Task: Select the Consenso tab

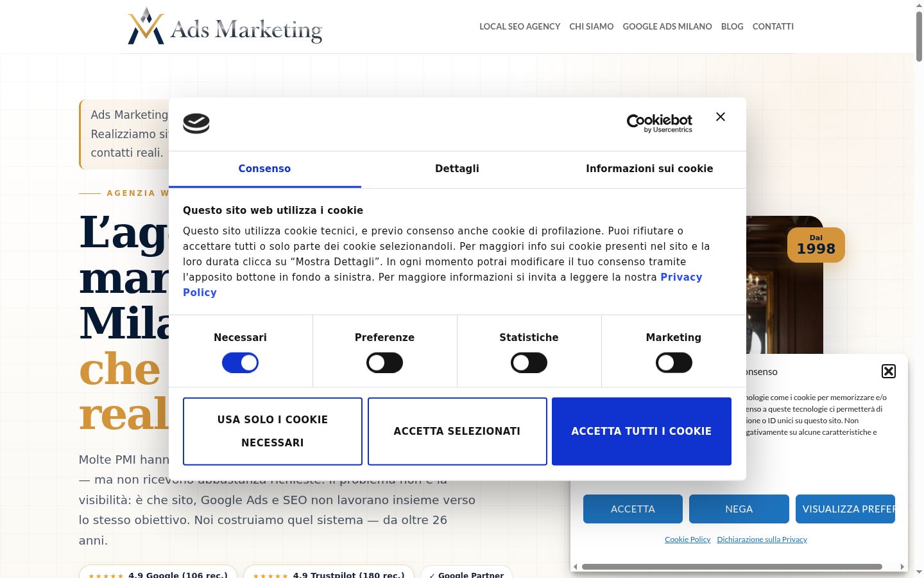Action: tap(264, 169)
